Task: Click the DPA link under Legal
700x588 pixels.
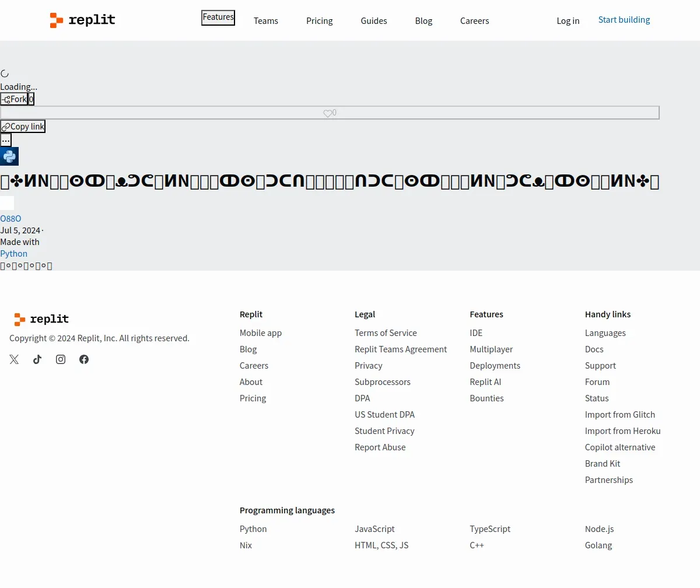Action: 362,398
